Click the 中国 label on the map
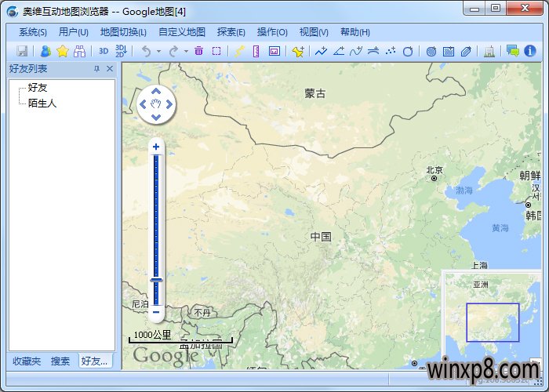The height and width of the screenshot is (392, 549). point(321,237)
